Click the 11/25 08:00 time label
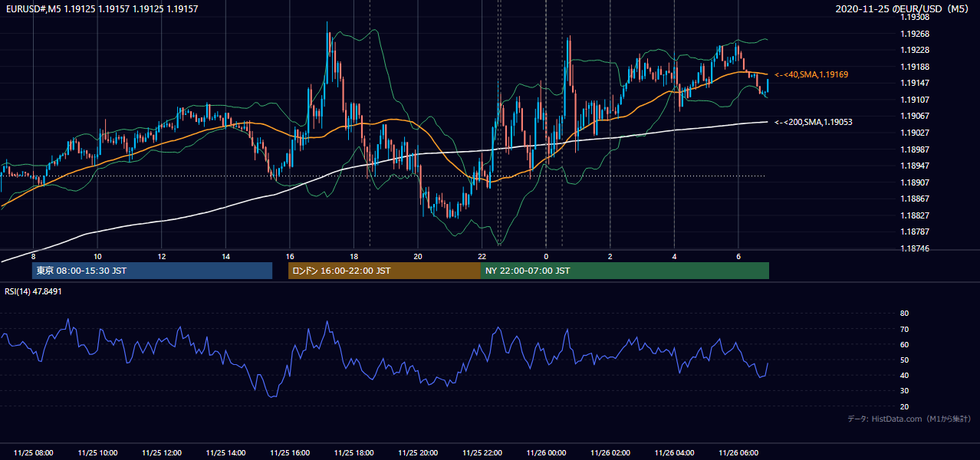 click(34, 453)
